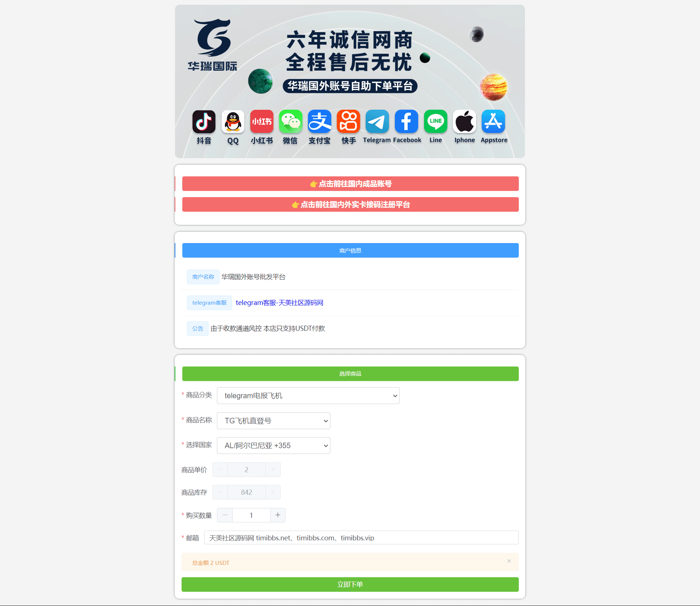Click 立即下单 submit button
The height and width of the screenshot is (606, 700).
click(349, 585)
